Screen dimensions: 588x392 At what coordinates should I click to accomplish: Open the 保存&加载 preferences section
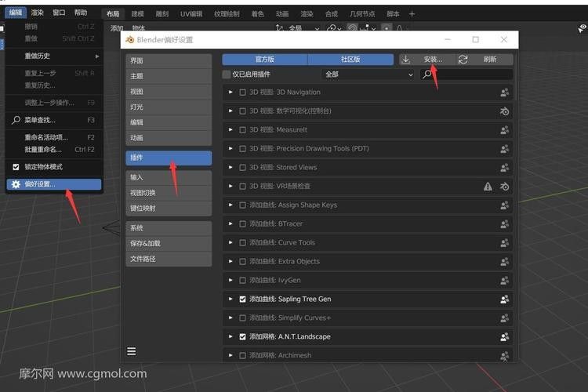(169, 244)
